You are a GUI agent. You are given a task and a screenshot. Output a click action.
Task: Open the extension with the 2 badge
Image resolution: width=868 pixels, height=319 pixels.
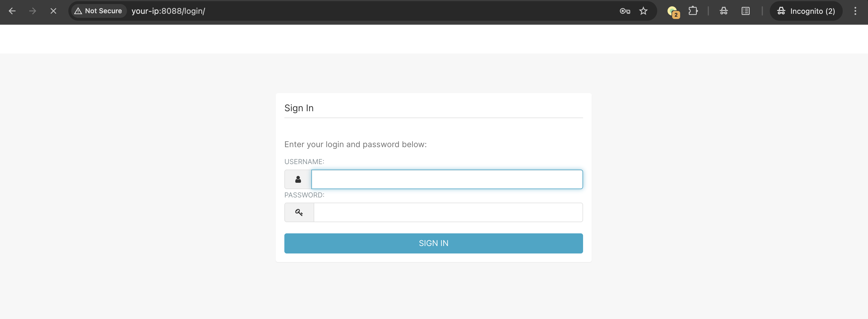[x=673, y=12]
